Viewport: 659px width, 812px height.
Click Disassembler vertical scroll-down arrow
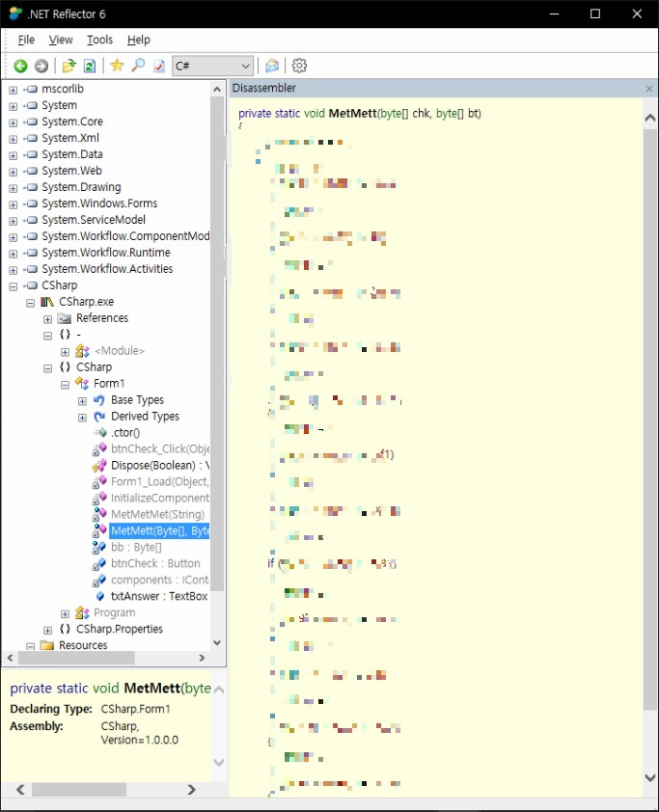click(650, 777)
